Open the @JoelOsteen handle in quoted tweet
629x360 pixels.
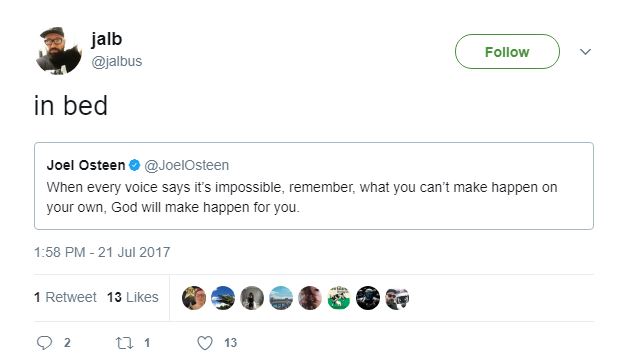point(187,165)
